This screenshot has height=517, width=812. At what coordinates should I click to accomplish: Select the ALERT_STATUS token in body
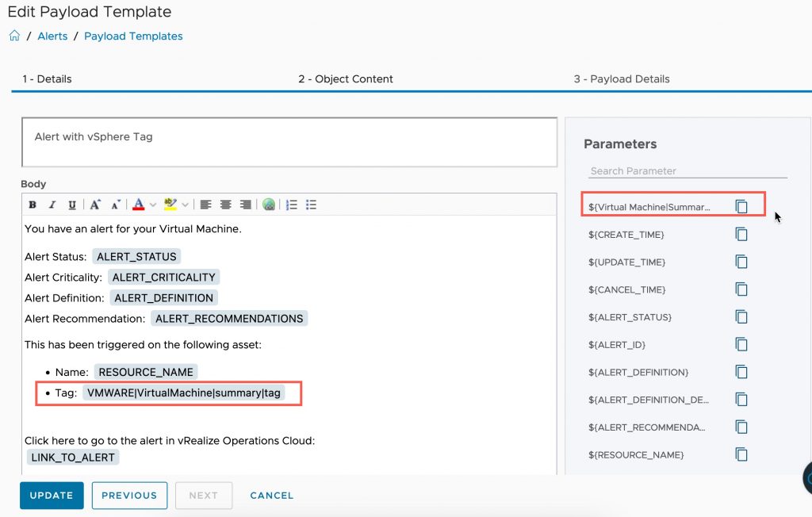click(x=136, y=256)
